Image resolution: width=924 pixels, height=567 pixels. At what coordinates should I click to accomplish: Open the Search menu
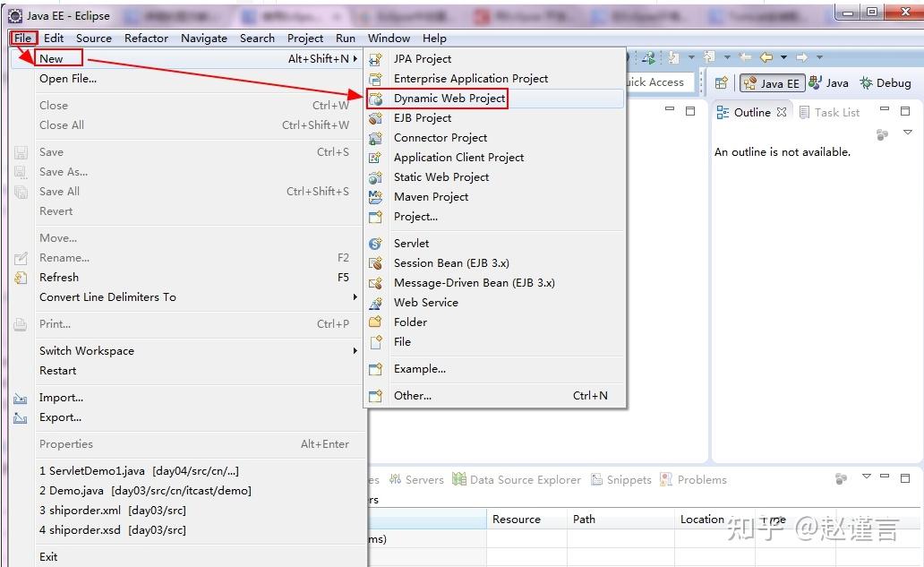click(257, 38)
